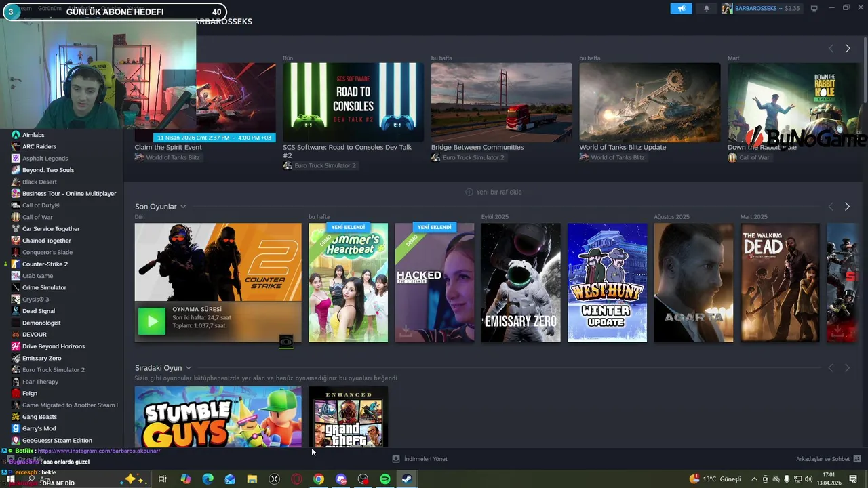This screenshot has height=488, width=868.
Task: Go back to the previous news items arrow
Action: (831, 48)
